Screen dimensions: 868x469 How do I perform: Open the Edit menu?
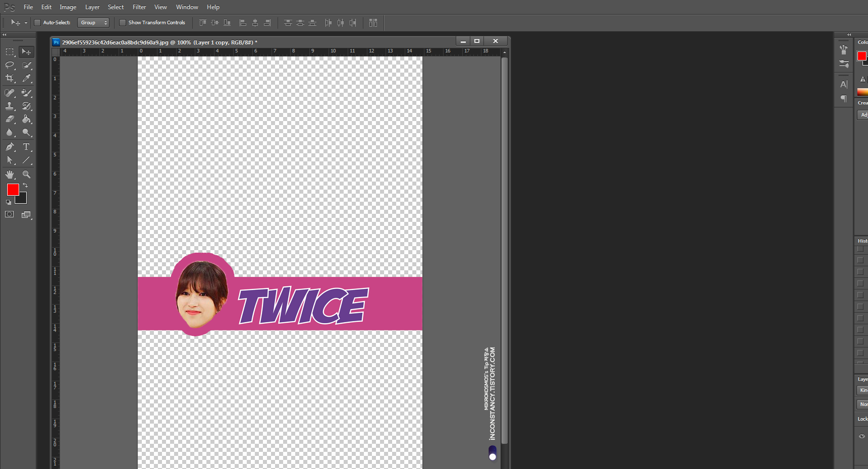(46, 7)
